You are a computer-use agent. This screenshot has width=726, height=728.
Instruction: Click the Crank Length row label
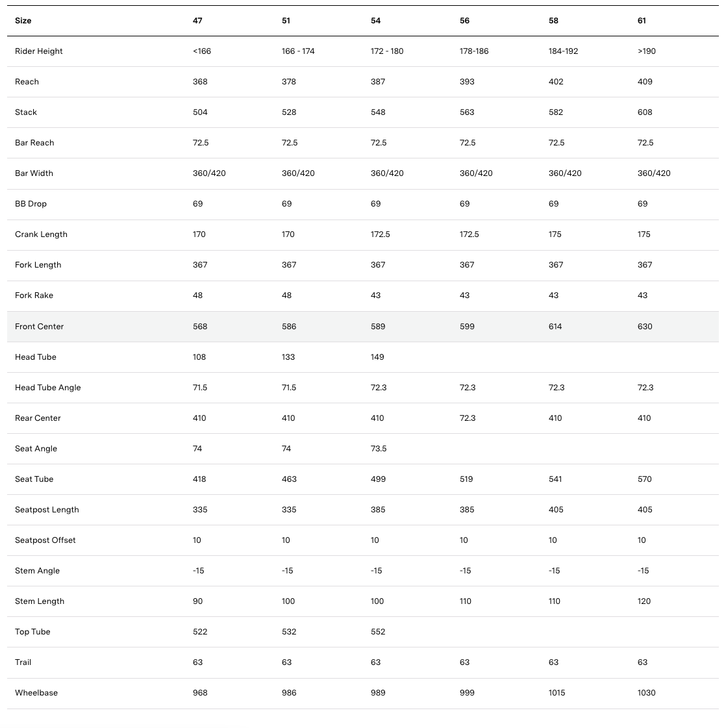[x=41, y=234]
